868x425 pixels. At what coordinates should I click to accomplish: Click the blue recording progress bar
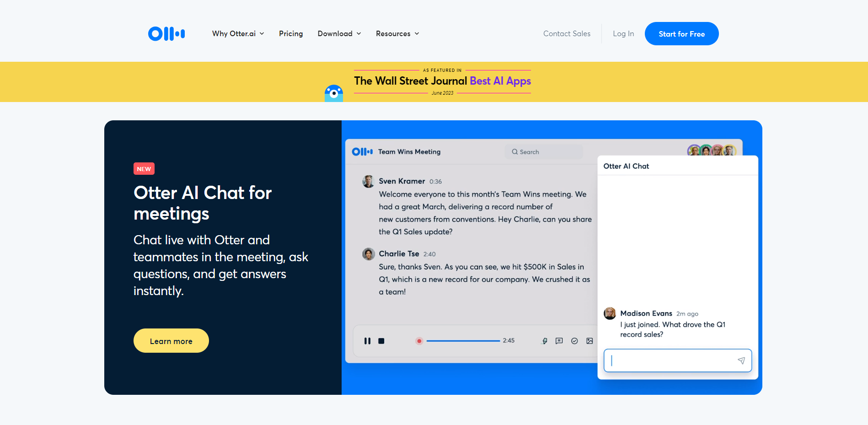point(463,341)
